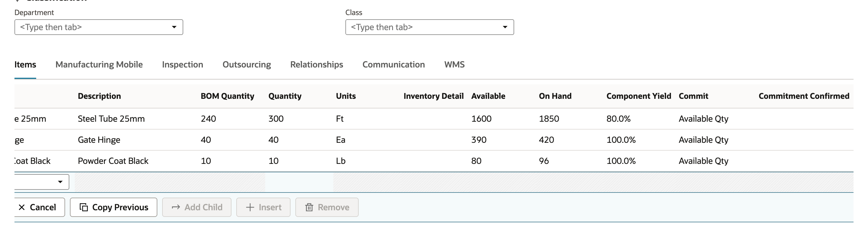The image size is (868, 241).
Task: Click the Department type-then-tab field
Action: [99, 27]
